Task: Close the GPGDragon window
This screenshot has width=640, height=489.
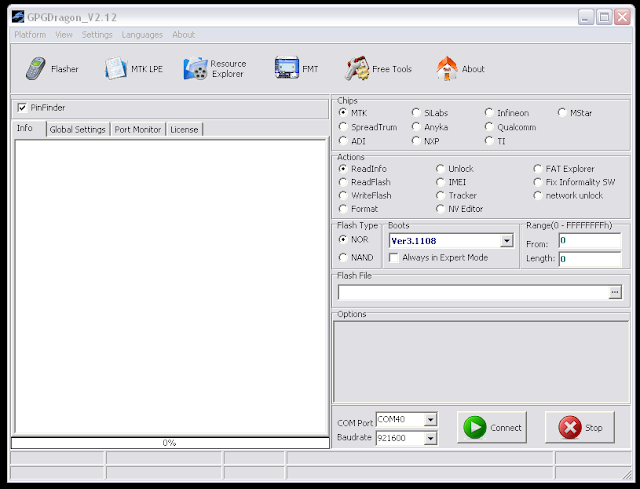Action: tap(622, 17)
